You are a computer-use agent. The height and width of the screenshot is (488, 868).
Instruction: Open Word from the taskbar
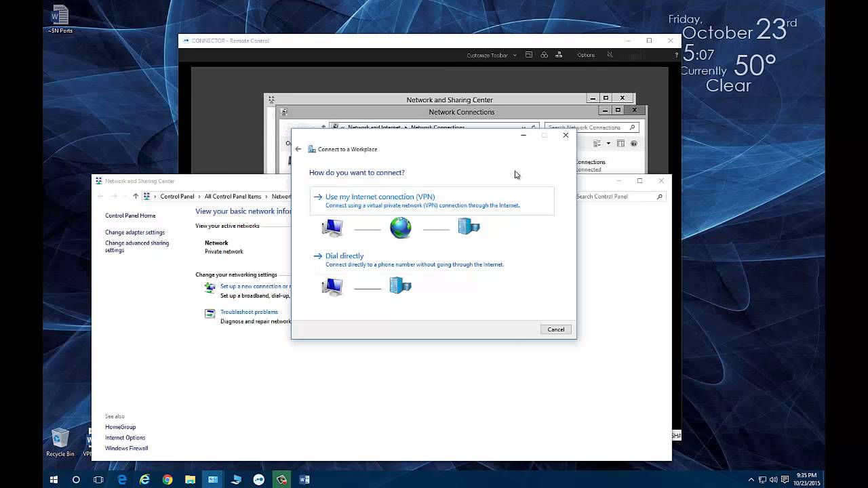[304, 479]
